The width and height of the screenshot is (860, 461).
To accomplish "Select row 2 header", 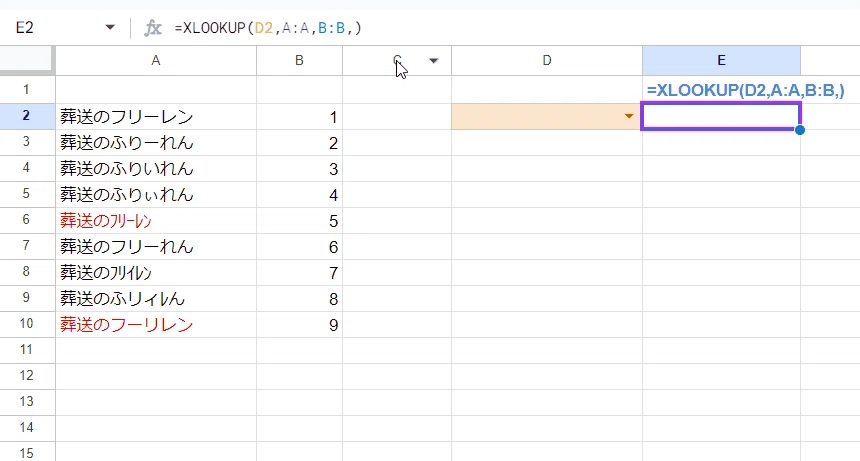I will click(x=26, y=116).
